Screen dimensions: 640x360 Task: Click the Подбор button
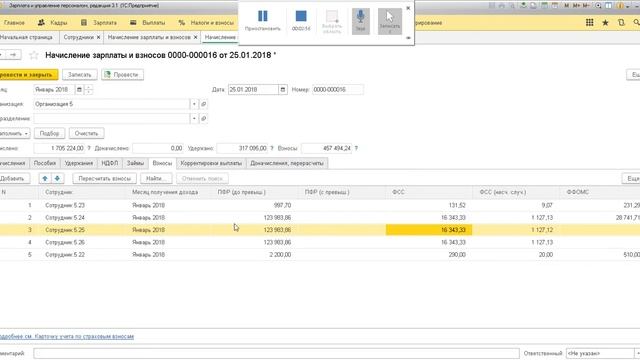[49, 133]
